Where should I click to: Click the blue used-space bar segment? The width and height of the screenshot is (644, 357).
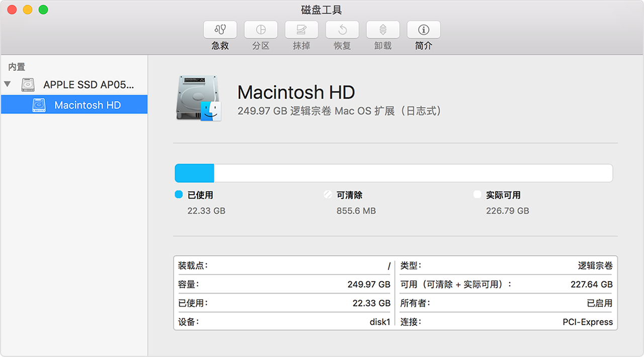[194, 173]
